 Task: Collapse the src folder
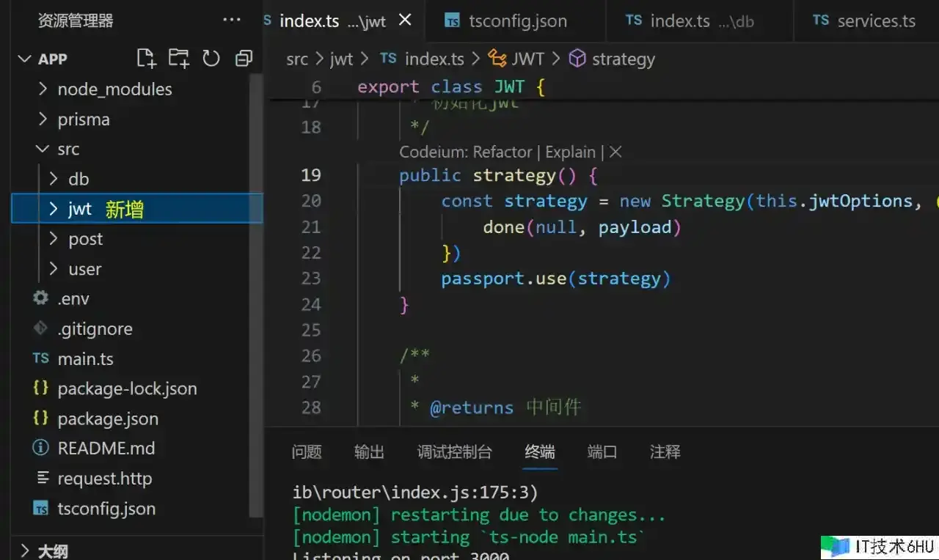(x=67, y=150)
